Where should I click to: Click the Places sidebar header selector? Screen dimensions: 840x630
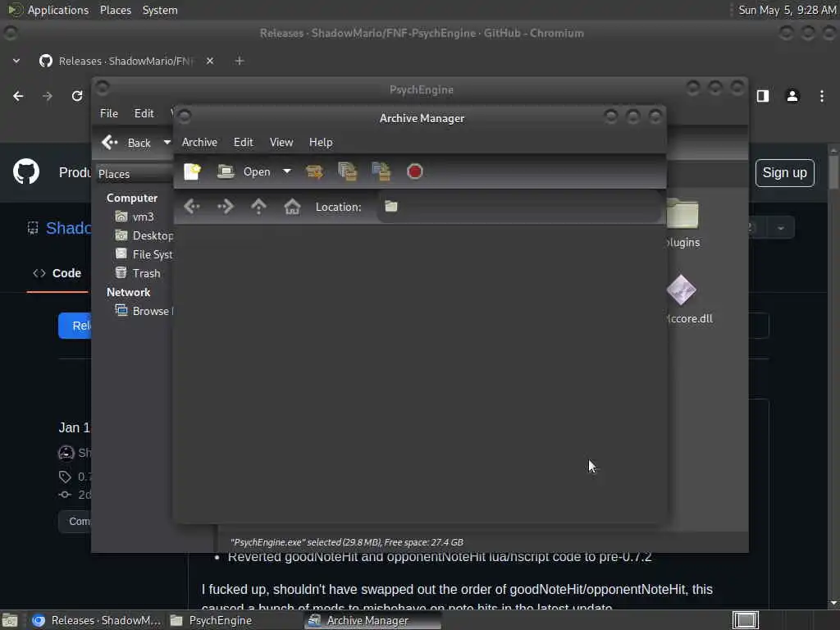pos(135,174)
